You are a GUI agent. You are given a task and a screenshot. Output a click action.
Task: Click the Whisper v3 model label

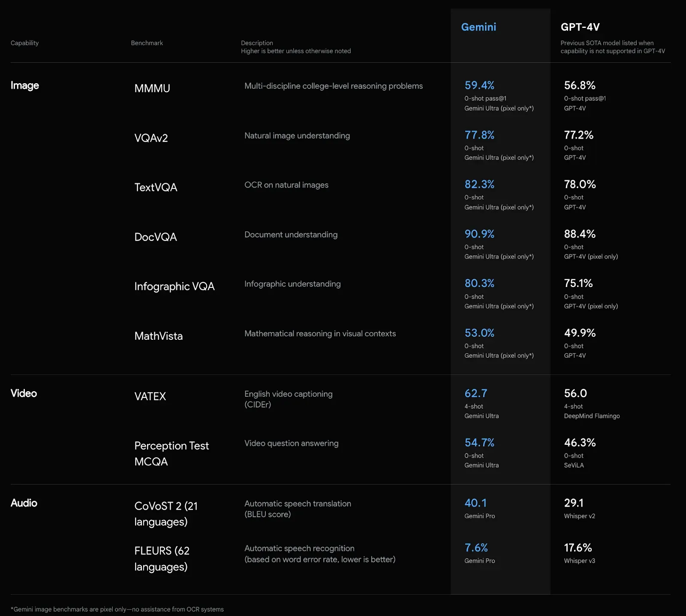coord(579,561)
